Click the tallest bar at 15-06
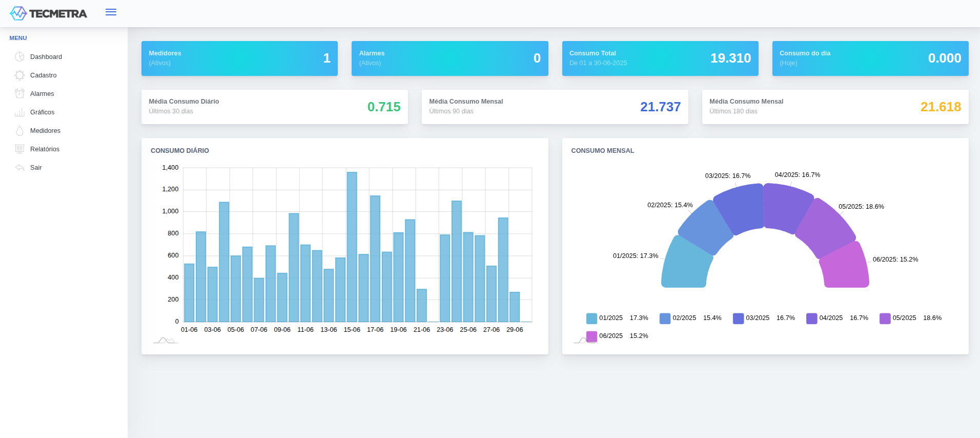 (x=352, y=246)
